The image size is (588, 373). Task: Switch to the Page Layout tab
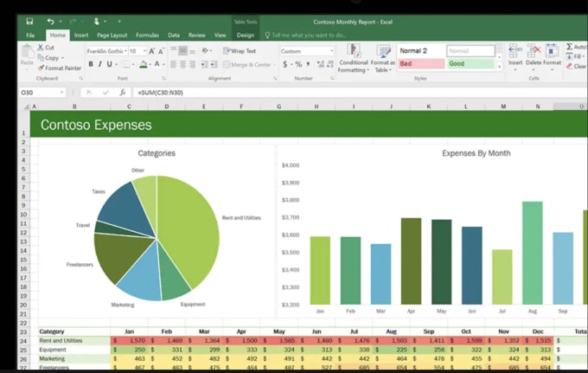tap(112, 35)
